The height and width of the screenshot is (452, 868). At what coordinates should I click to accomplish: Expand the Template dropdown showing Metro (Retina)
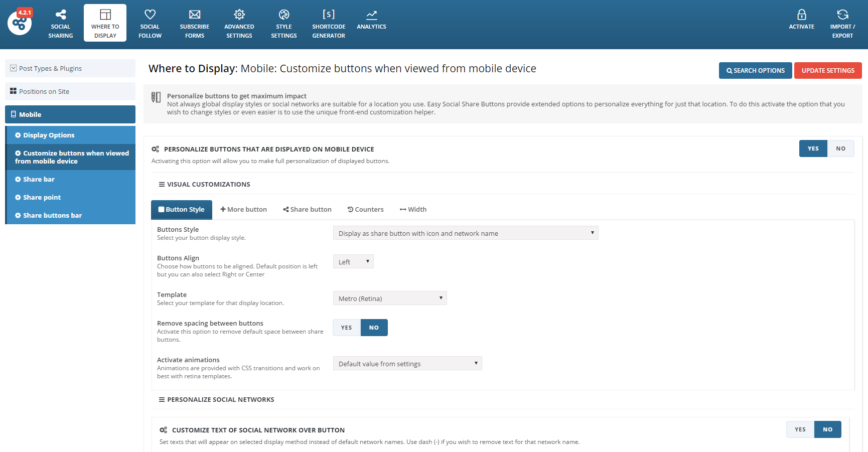[389, 298]
